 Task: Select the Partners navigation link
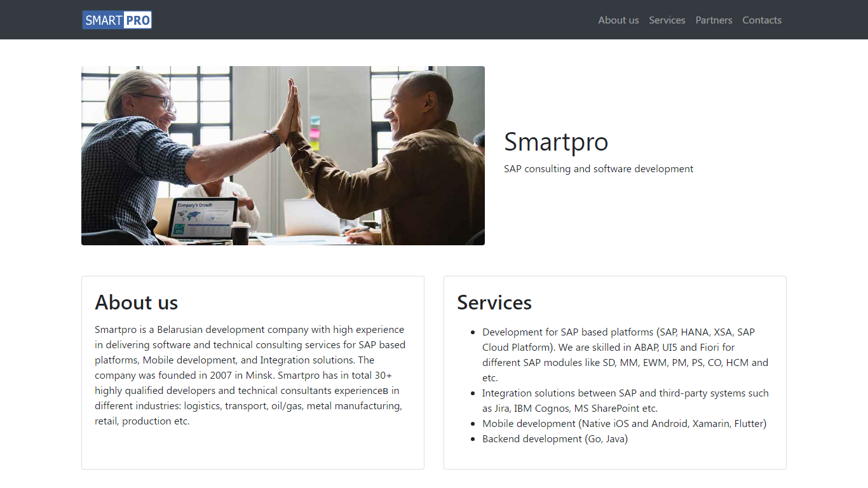click(714, 20)
